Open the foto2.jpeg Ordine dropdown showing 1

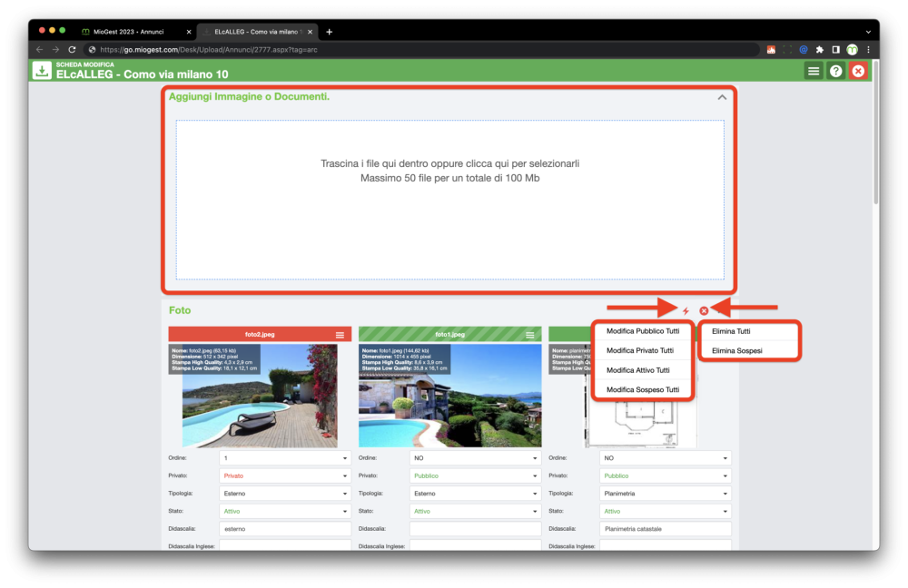[285, 457]
